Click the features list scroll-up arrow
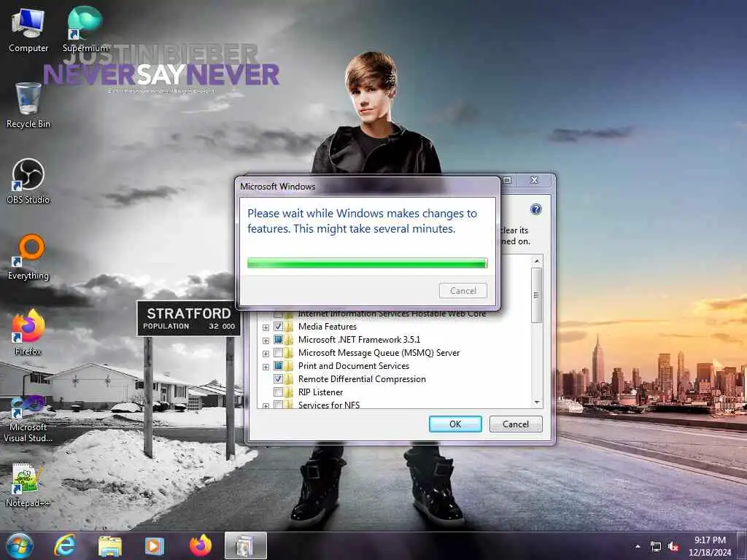This screenshot has width=747, height=560. click(536, 261)
